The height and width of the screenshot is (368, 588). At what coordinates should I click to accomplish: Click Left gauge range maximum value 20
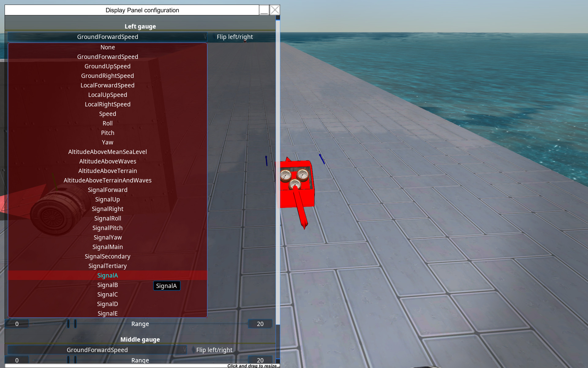coord(260,324)
